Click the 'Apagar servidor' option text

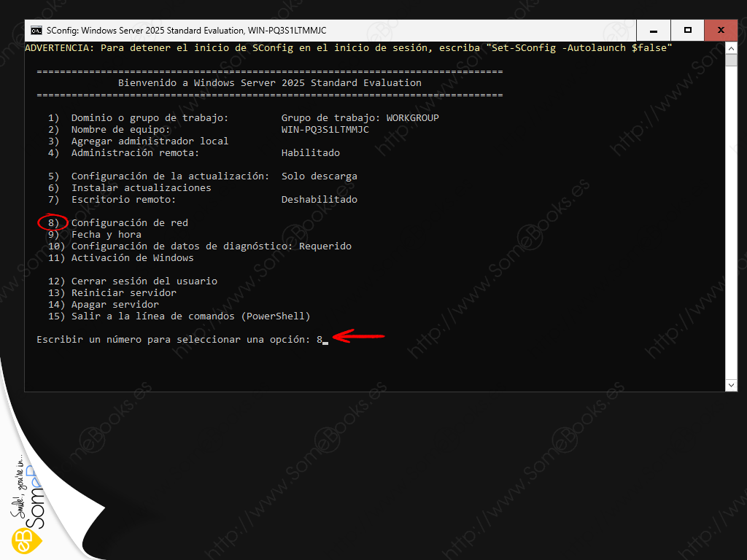tap(115, 305)
